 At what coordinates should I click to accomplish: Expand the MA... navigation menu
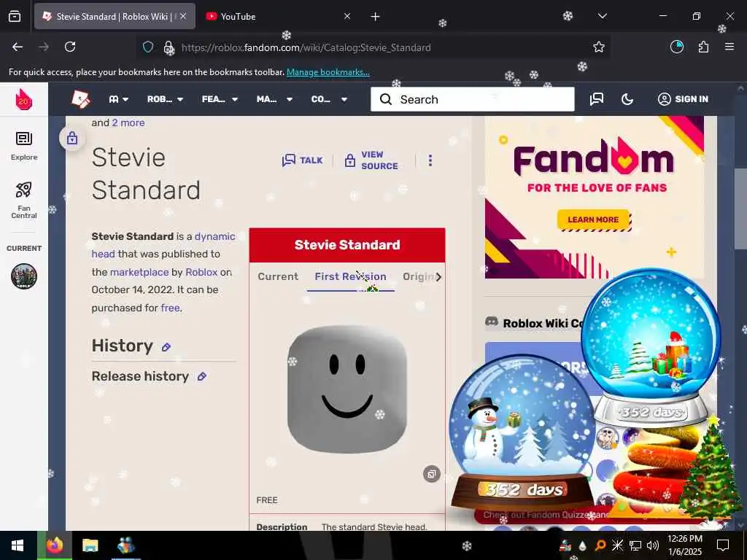[274, 99]
